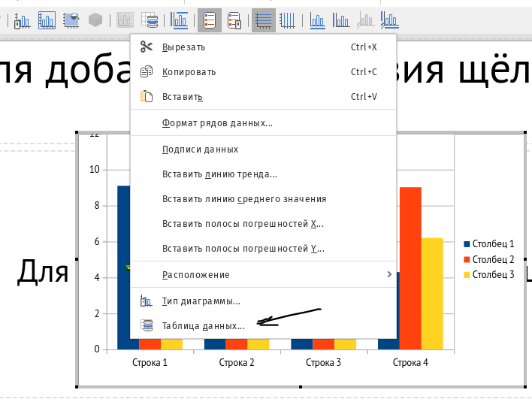The height and width of the screenshot is (414, 532).
Task: Click the Y-axis value 0
Action: pyautogui.click(x=97, y=349)
